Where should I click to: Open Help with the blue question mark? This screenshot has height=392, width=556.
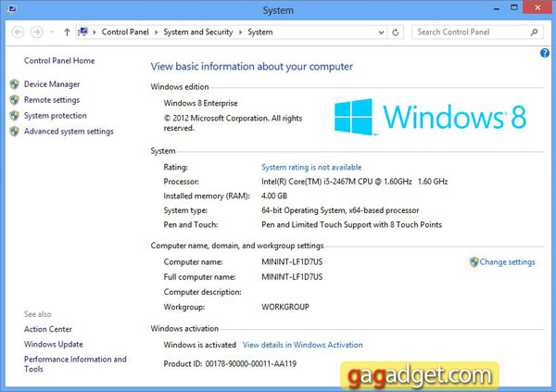click(x=545, y=53)
